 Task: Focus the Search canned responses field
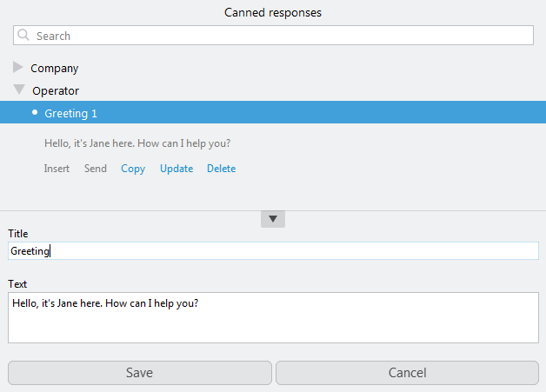278,36
